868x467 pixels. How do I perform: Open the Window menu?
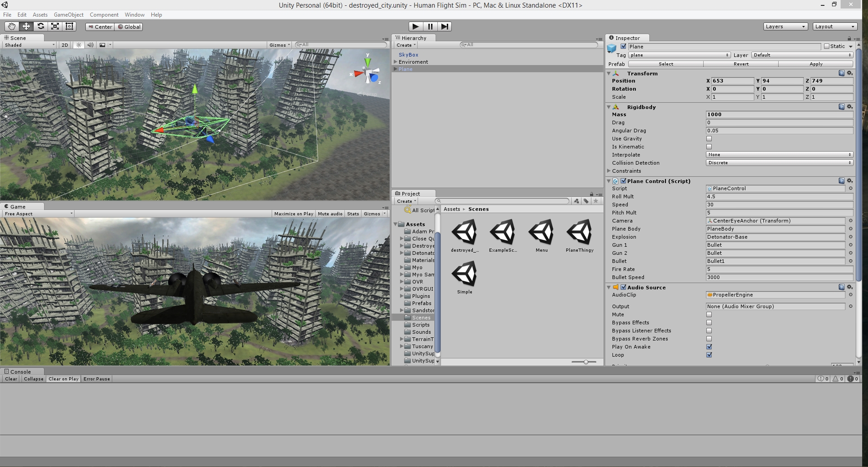tap(135, 15)
